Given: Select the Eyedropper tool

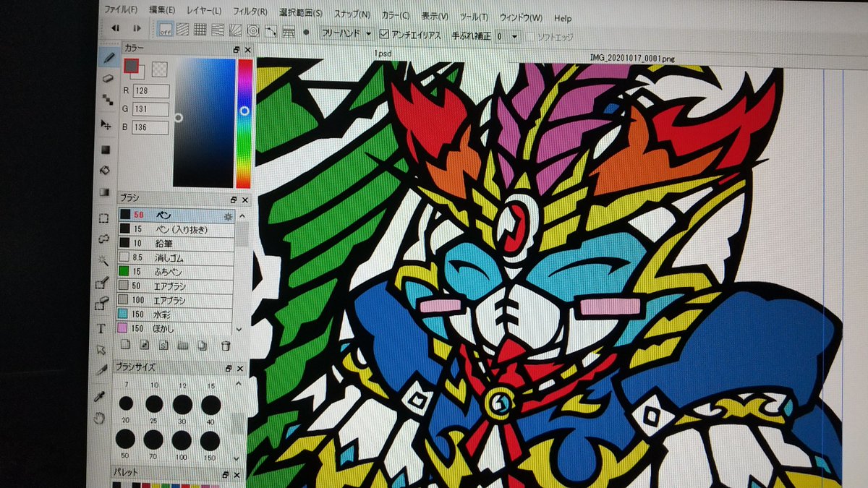Looking at the screenshot, I should coord(100,396).
